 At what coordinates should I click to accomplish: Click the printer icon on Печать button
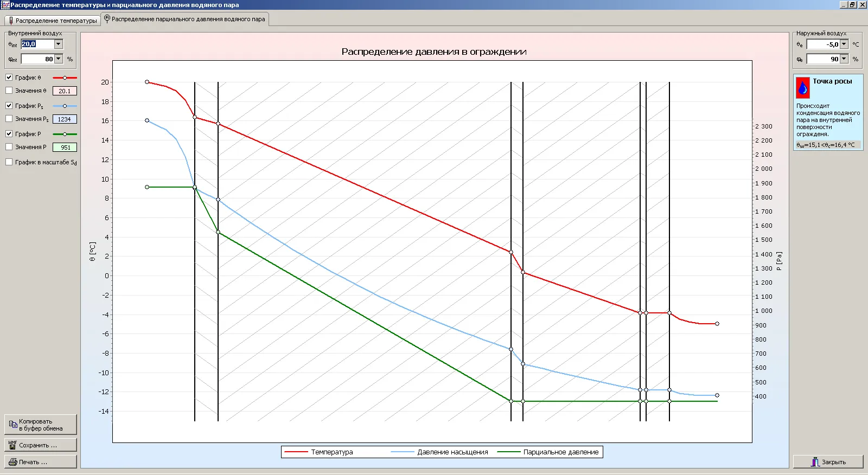13,462
